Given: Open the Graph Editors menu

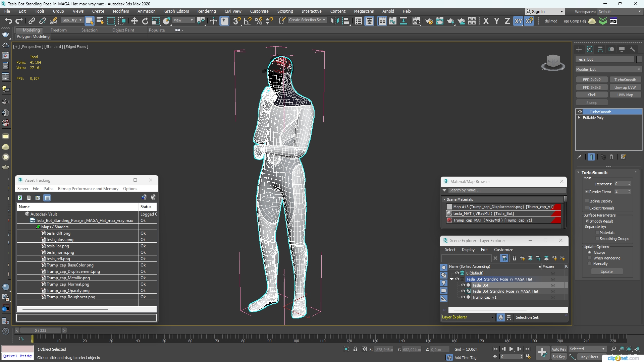Looking at the screenshot, I should 176,11.
